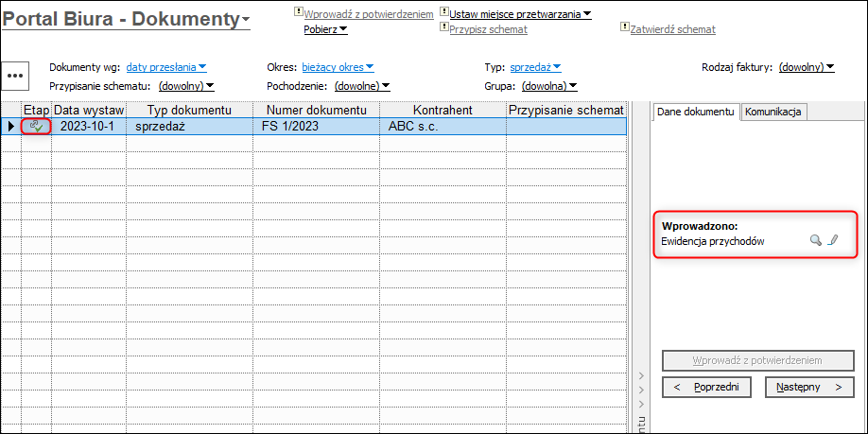Select the ABC s.c. contractor cell
This screenshot has height=434, width=868.
pyautogui.click(x=443, y=126)
